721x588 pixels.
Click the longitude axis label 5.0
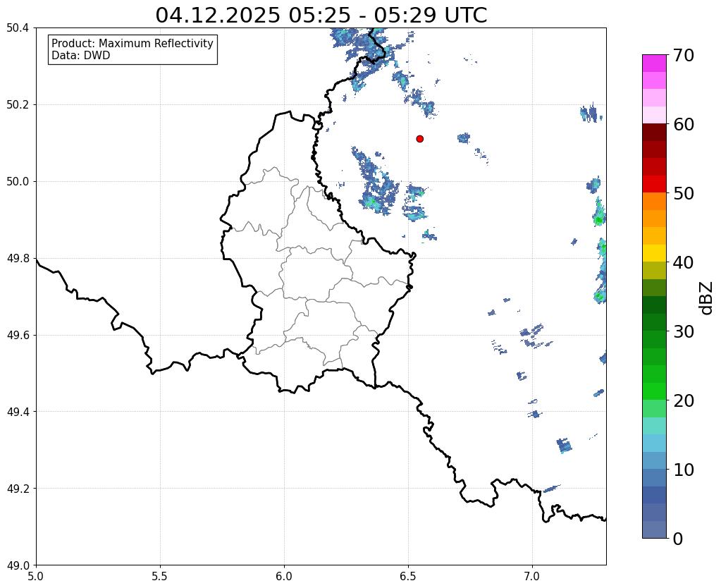click(36, 576)
